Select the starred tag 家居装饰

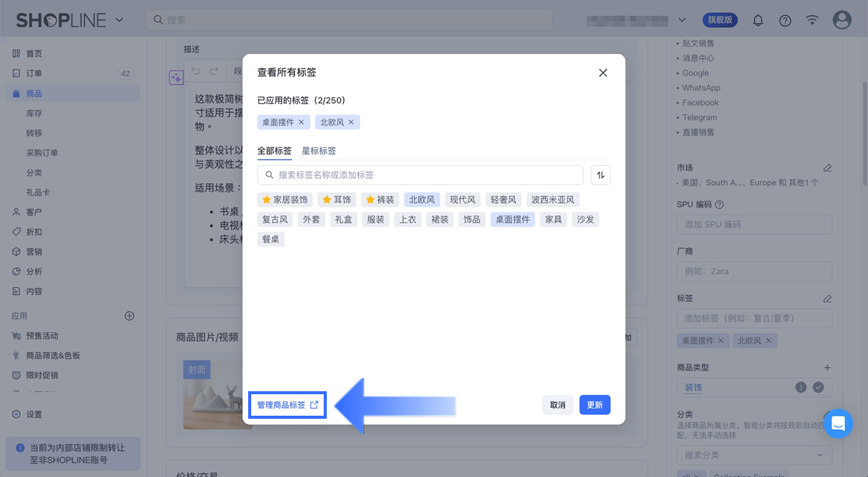[x=285, y=200]
